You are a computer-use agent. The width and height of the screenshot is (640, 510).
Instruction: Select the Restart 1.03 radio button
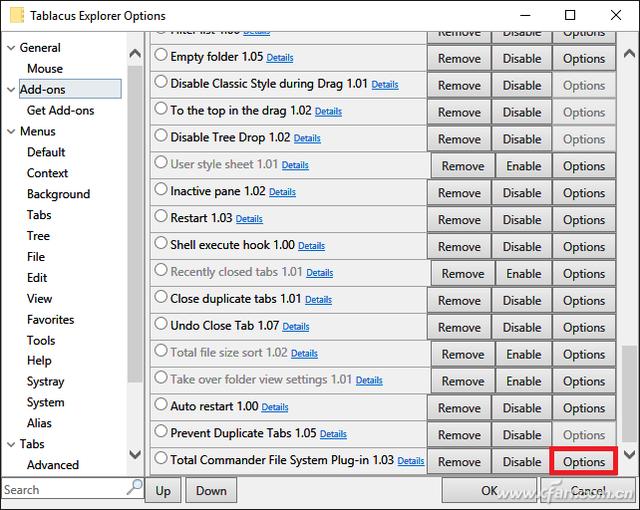coord(161,216)
